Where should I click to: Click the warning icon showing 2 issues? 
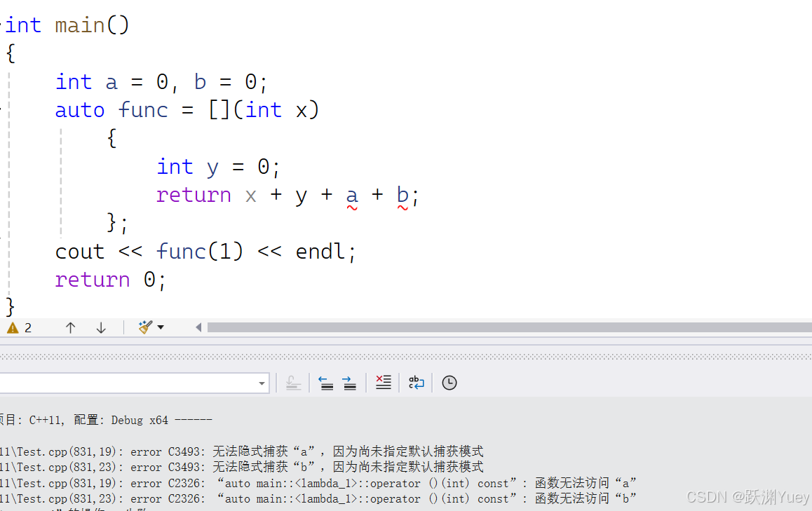pyautogui.click(x=13, y=328)
